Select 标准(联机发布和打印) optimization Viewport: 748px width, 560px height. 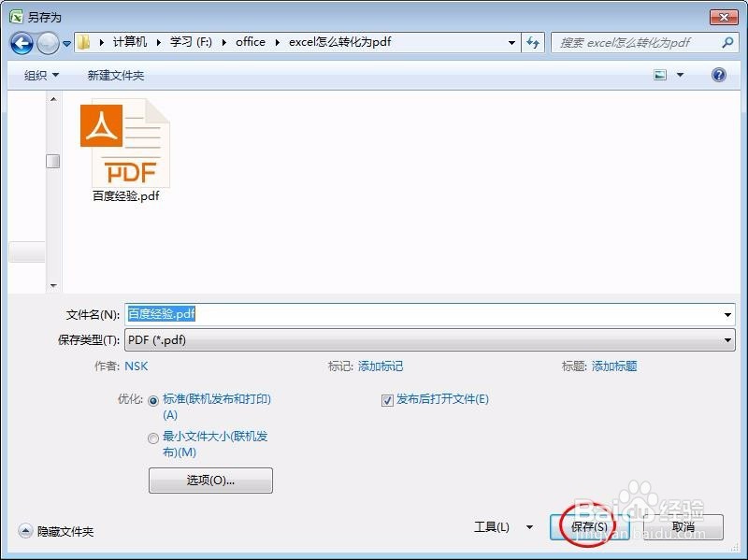pos(153,399)
